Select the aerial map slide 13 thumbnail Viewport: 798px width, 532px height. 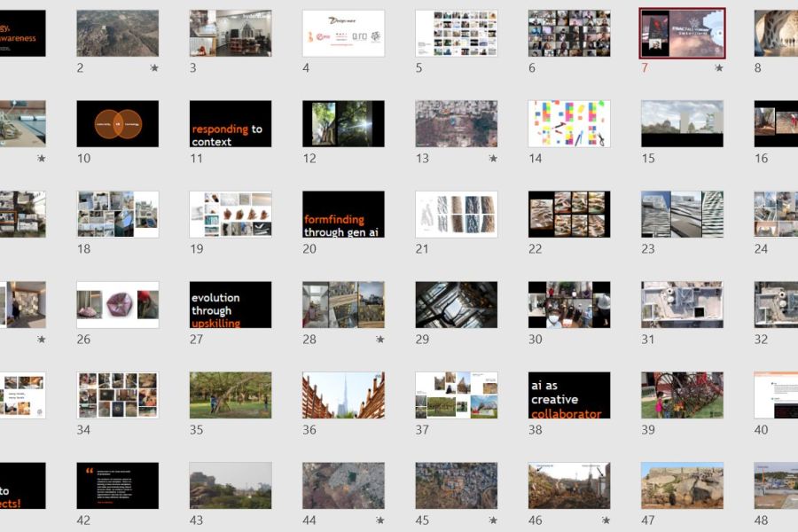[x=457, y=123]
